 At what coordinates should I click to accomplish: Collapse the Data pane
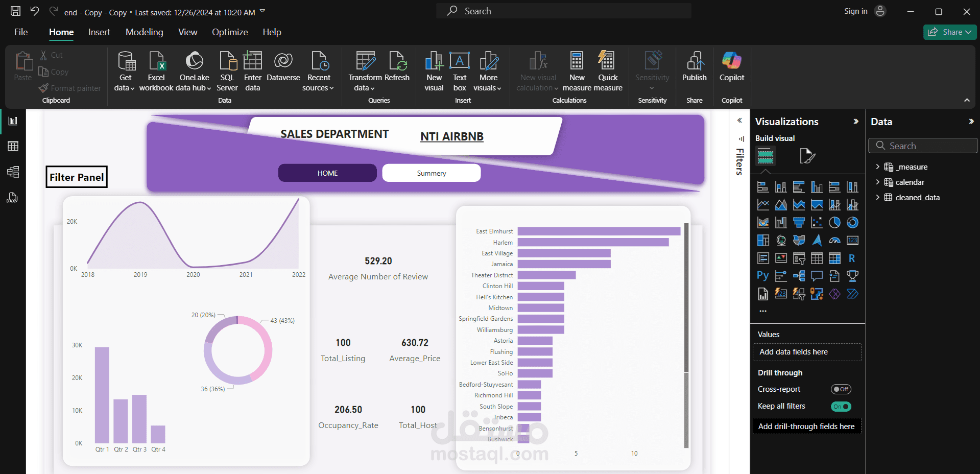click(x=971, y=122)
